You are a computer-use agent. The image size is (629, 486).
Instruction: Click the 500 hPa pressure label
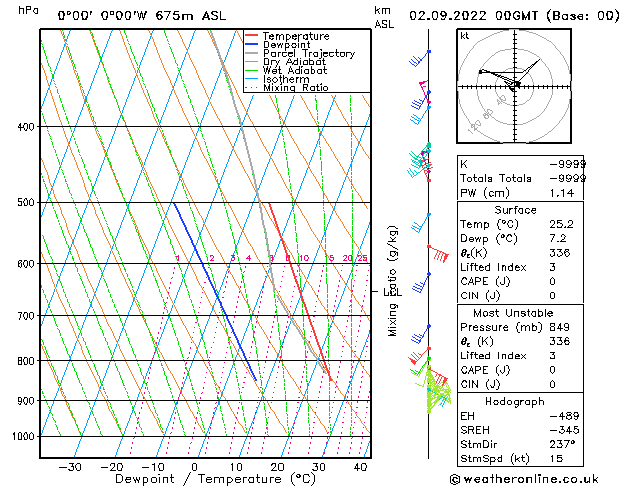pos(26,202)
